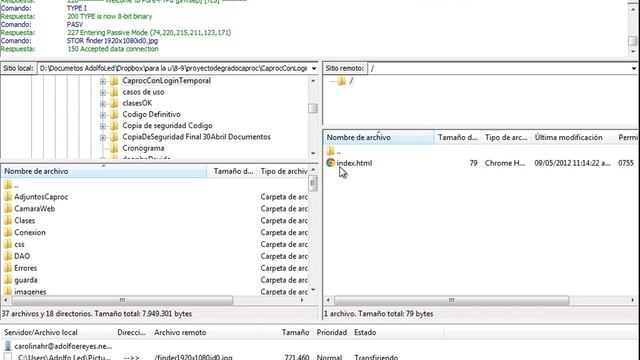Image resolution: width=640 pixels, height=360 pixels.
Task: Sort local files by Tipo de archivo
Action: (x=283, y=171)
